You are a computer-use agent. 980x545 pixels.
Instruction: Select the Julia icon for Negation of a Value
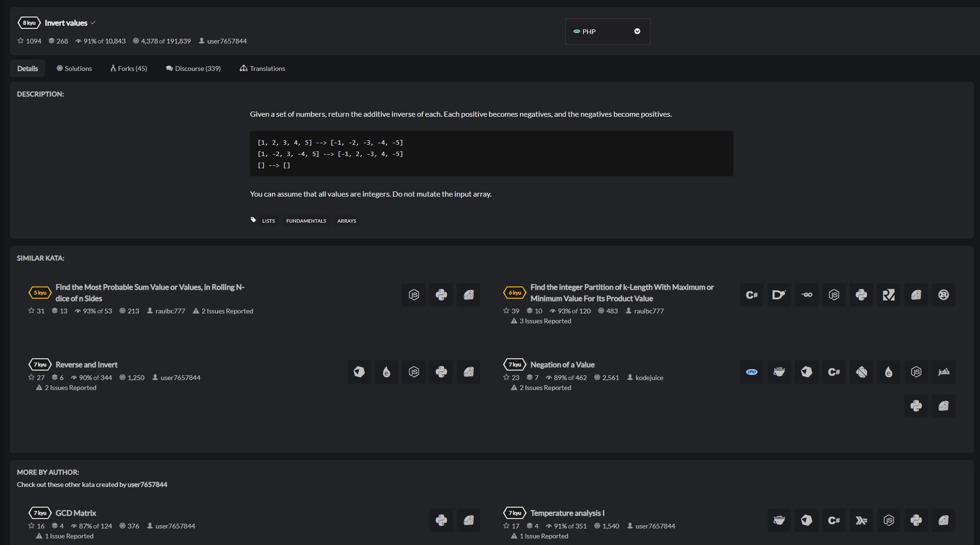point(943,372)
